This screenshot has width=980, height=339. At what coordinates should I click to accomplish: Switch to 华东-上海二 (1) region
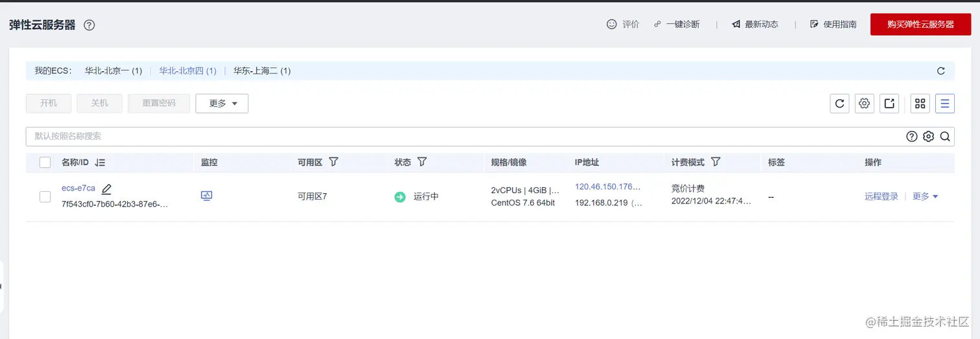(262, 71)
